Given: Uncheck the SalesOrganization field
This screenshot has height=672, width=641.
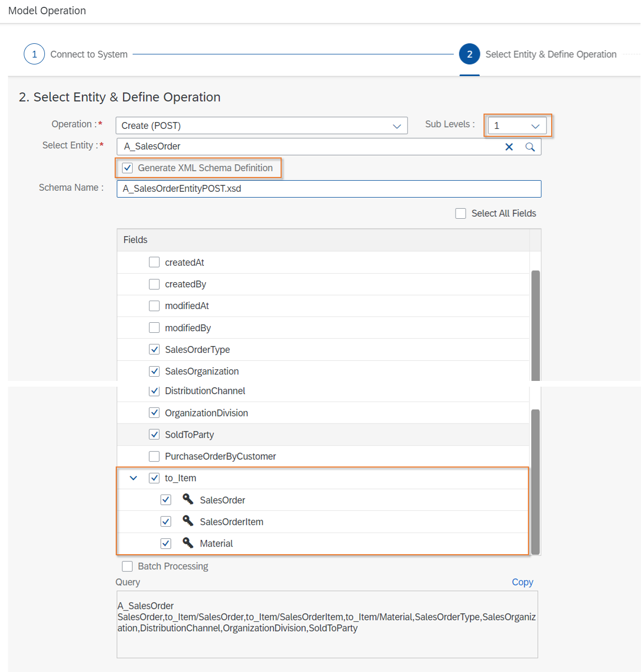Looking at the screenshot, I should 154,371.
